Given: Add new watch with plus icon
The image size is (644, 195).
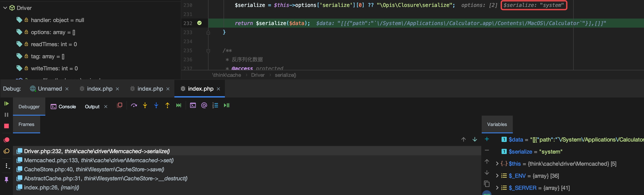Looking at the screenshot, I should point(487,139).
